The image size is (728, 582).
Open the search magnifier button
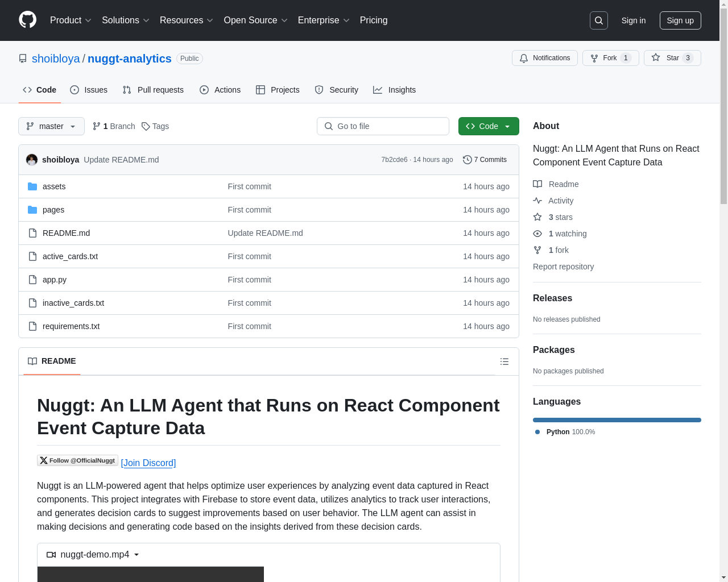click(x=599, y=20)
